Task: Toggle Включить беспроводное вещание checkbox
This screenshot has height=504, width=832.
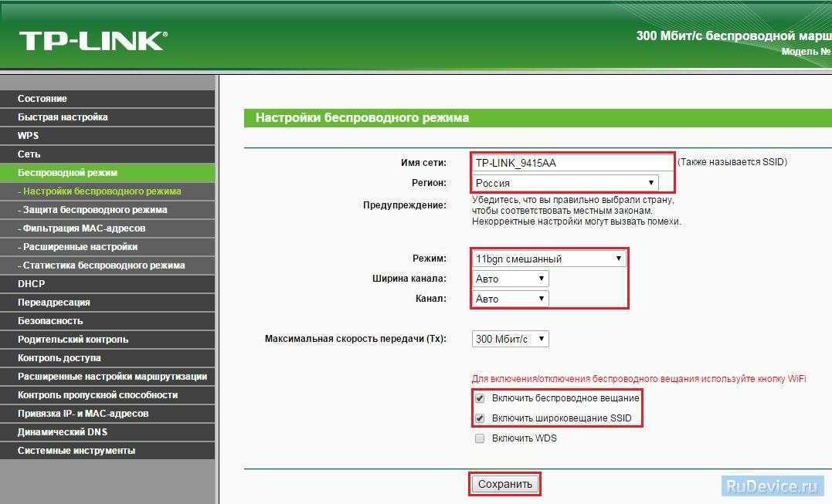Action: pyautogui.click(x=480, y=398)
